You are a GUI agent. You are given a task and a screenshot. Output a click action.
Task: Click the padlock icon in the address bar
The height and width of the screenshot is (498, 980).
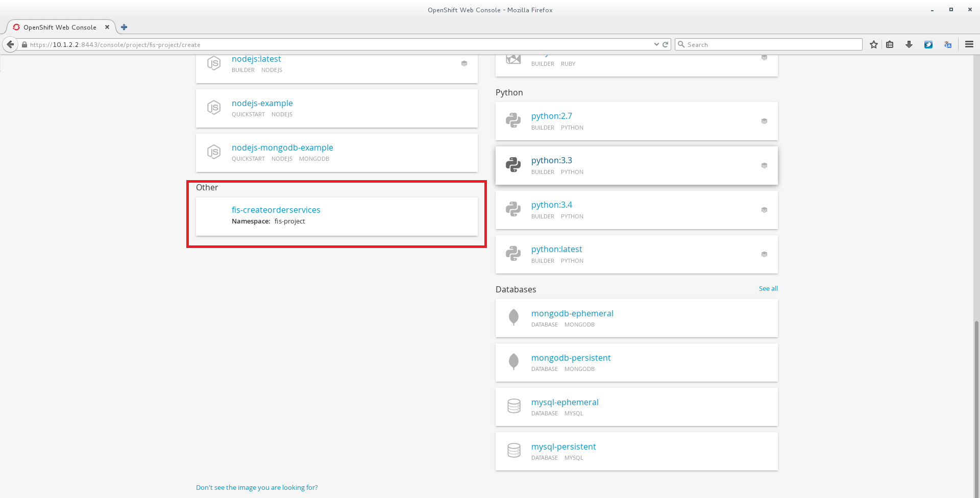coord(24,45)
